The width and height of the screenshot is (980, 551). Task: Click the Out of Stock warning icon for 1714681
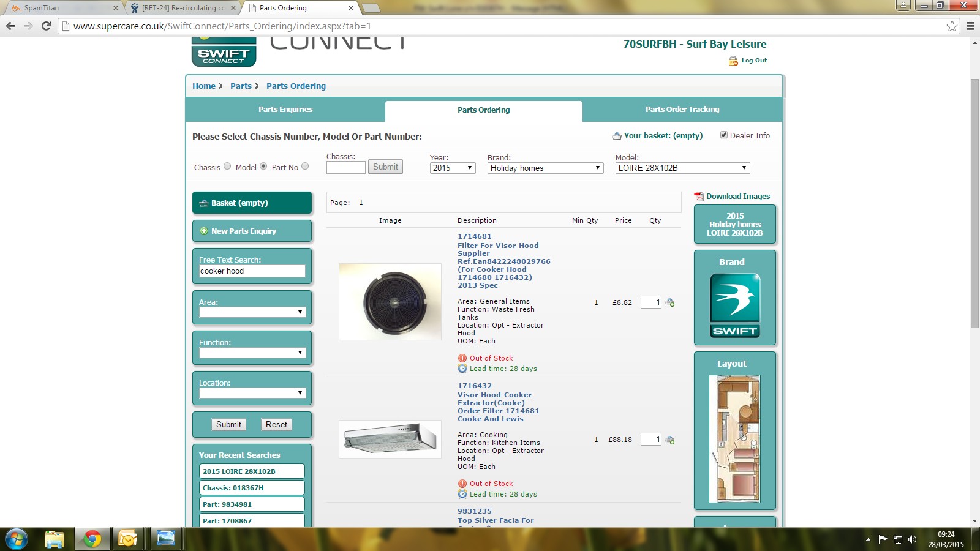click(462, 358)
